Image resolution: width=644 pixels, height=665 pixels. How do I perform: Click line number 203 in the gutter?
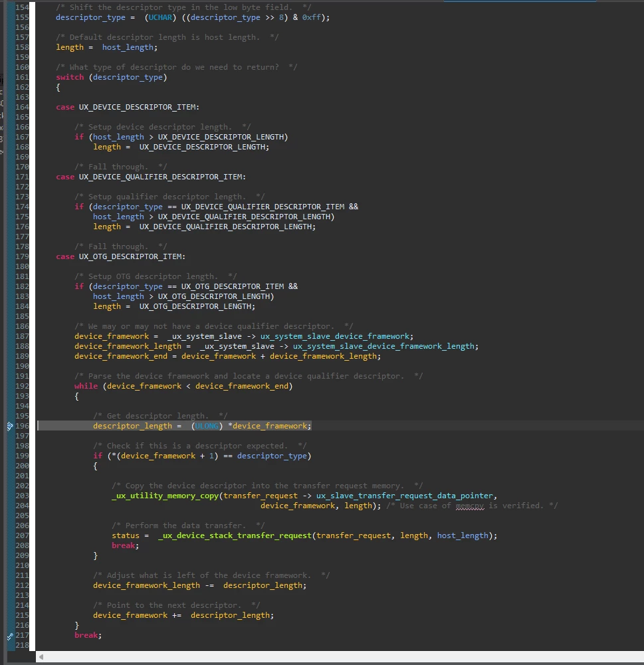pos(22,496)
